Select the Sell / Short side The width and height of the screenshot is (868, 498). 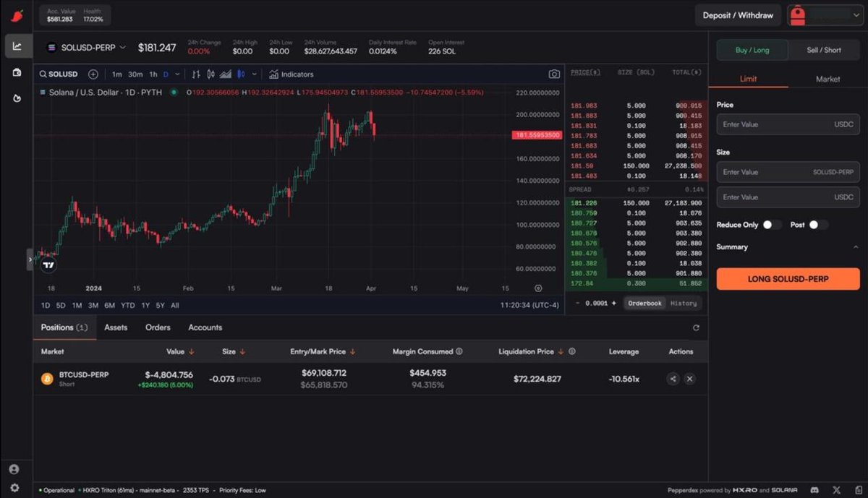(x=824, y=50)
